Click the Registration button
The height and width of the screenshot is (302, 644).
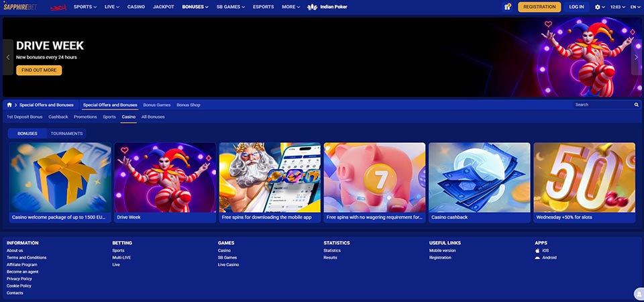(539, 7)
